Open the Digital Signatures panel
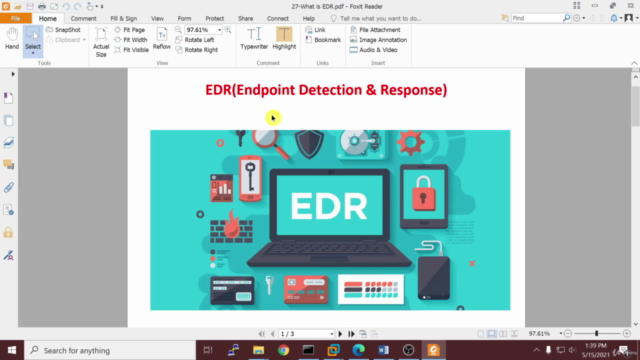 coord(8,255)
